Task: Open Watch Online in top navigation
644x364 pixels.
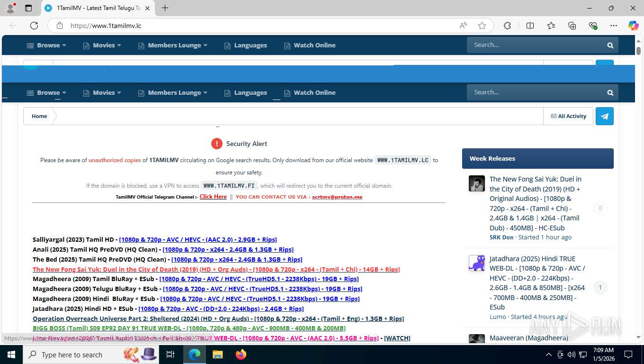Action: coord(310,45)
